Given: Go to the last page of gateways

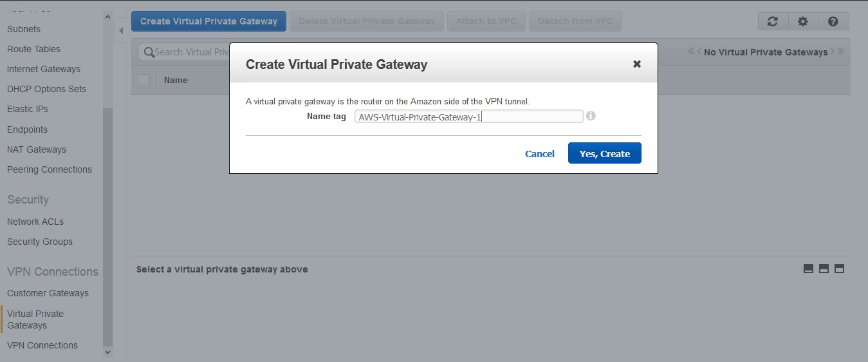Looking at the screenshot, I should click(840, 52).
